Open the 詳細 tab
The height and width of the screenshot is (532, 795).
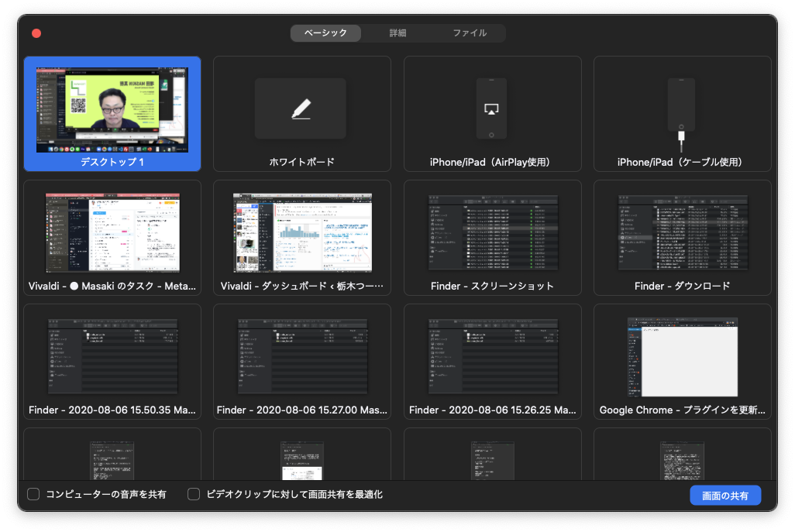(x=397, y=33)
